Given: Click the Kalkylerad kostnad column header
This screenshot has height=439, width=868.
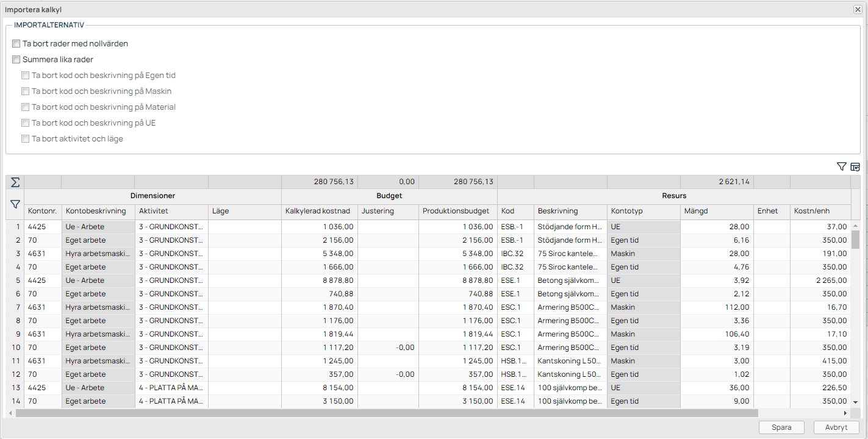Looking at the screenshot, I should point(318,211).
